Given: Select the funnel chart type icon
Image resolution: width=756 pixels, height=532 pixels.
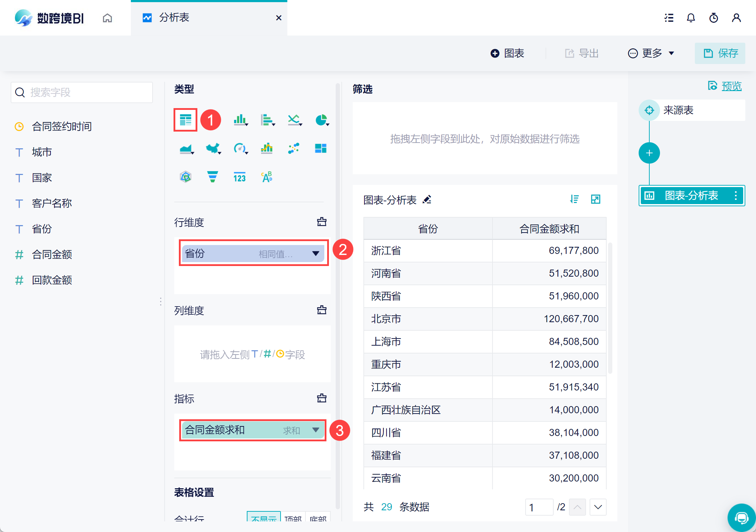Looking at the screenshot, I should coord(213,176).
